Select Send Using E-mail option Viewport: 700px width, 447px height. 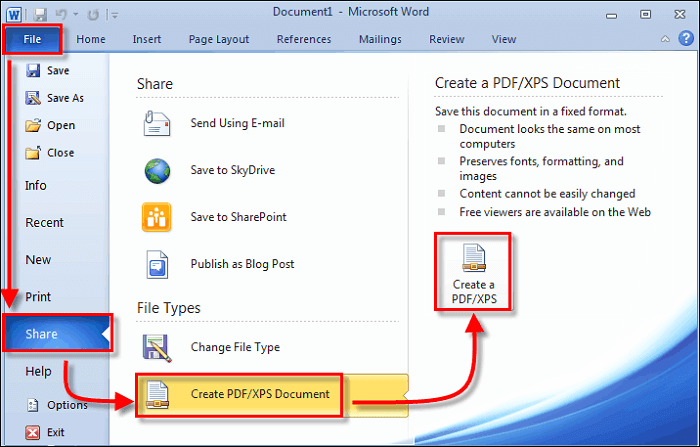pyautogui.click(x=236, y=125)
